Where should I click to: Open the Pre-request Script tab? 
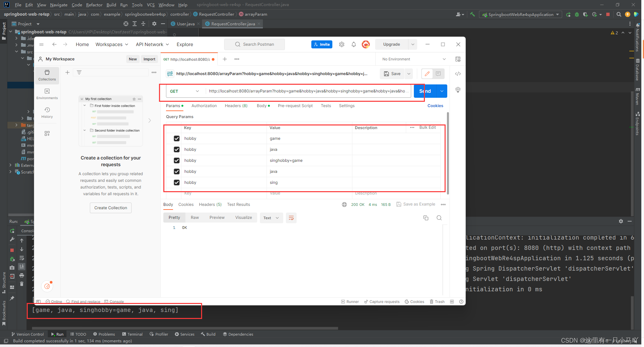(295, 106)
